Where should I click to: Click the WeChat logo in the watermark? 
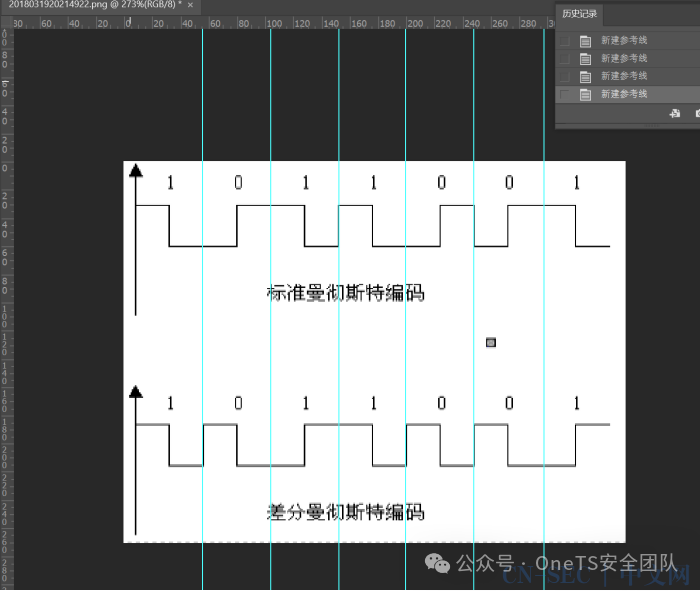(x=437, y=563)
